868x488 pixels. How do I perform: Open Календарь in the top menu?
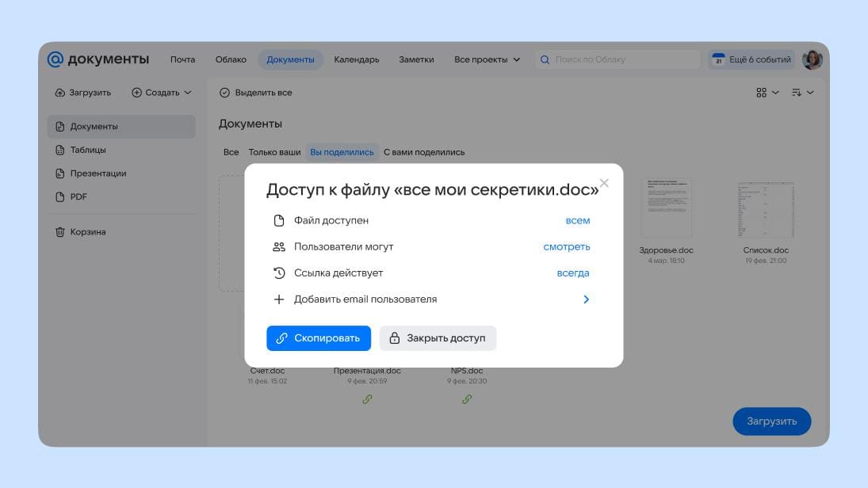(356, 59)
